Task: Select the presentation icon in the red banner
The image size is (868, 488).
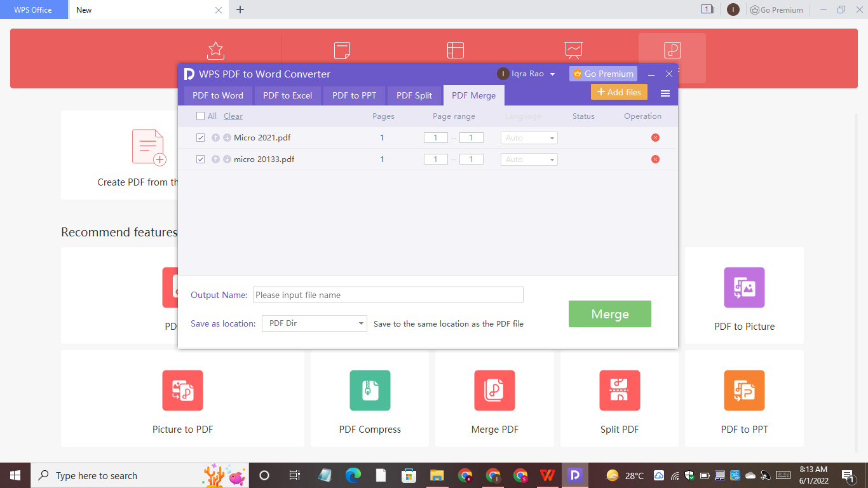Action: [574, 50]
